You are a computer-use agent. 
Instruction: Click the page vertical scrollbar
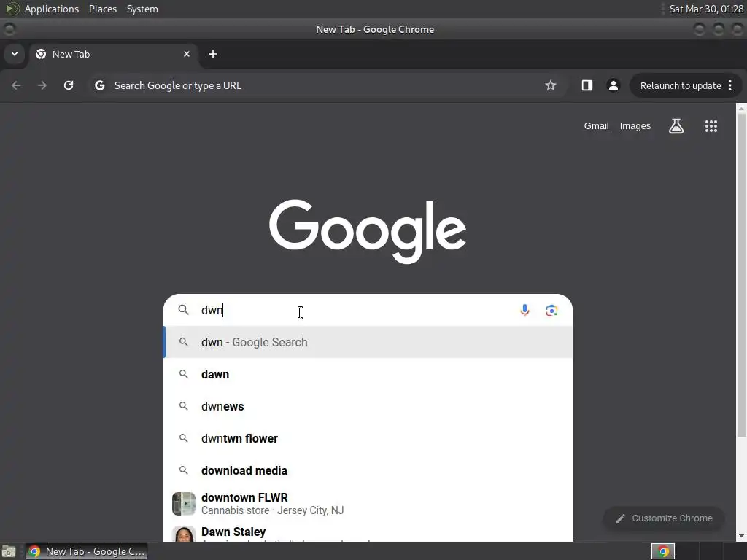[741, 274]
